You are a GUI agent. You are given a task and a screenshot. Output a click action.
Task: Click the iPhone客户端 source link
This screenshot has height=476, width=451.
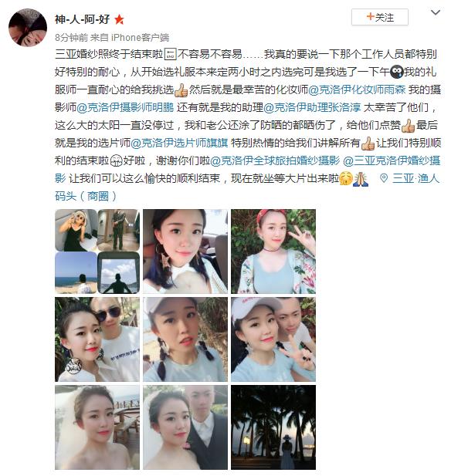[140, 37]
